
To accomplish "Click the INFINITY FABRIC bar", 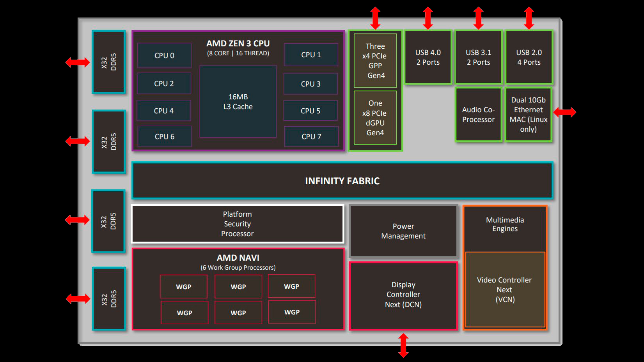I will coord(342,181).
